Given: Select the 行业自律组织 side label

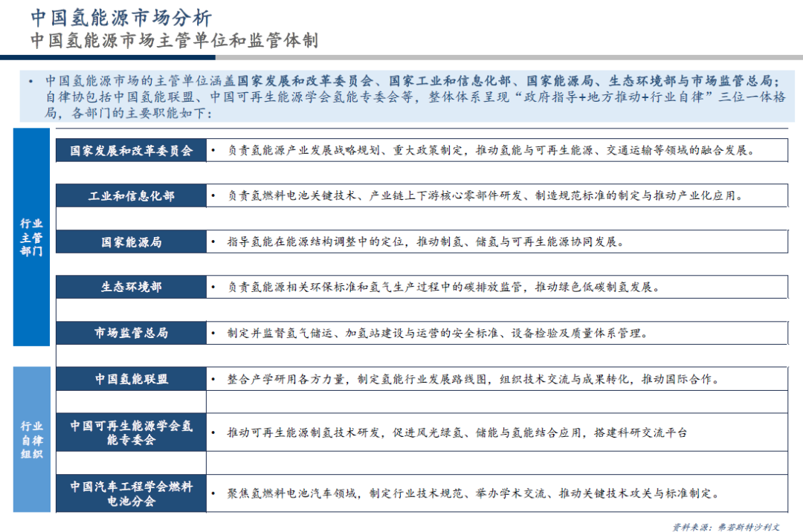Looking at the screenshot, I should 32,439.
